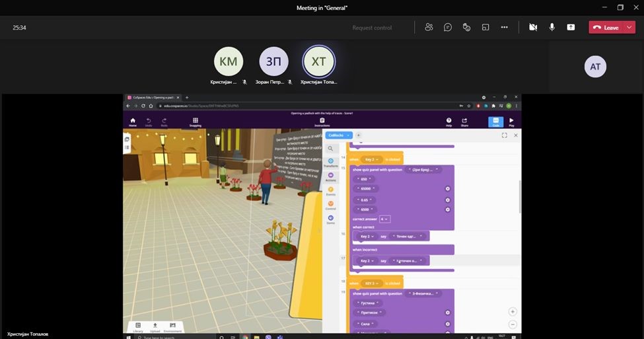Open the Key 2 dropdown in when-clicked block
Image resolution: width=644 pixels, height=339 pixels.
pyautogui.click(x=371, y=159)
